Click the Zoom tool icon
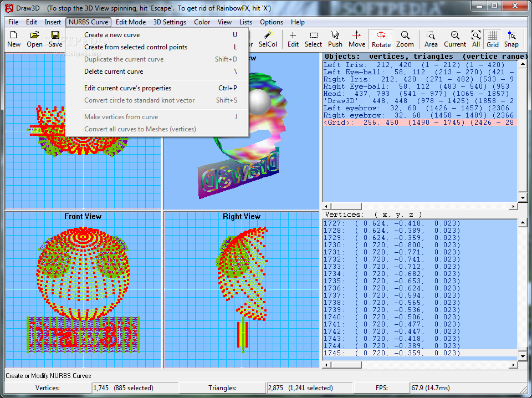Image resolution: width=532 pixels, height=398 pixels. tap(405, 39)
